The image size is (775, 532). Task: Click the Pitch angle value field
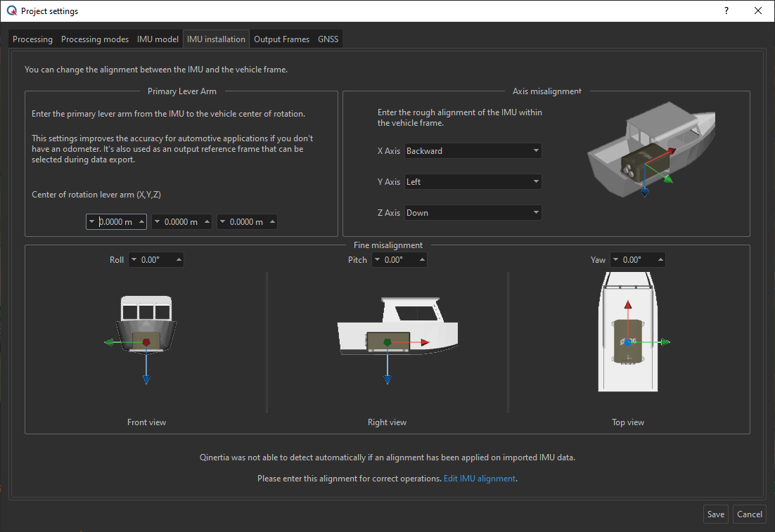coord(399,260)
